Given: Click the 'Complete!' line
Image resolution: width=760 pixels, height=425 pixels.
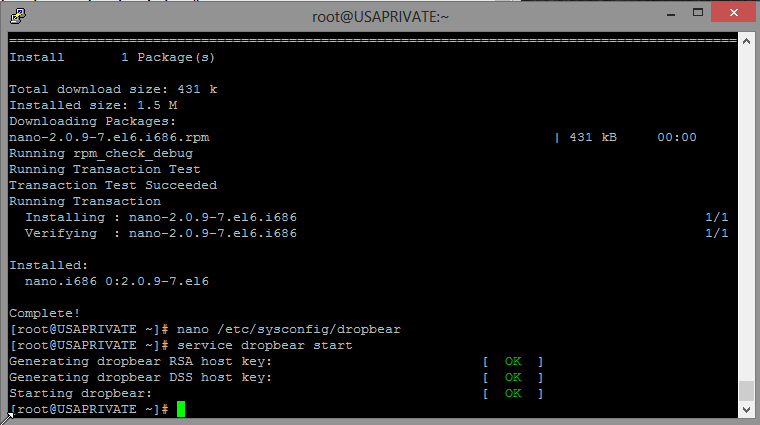Looking at the screenshot, I should click(x=45, y=313).
